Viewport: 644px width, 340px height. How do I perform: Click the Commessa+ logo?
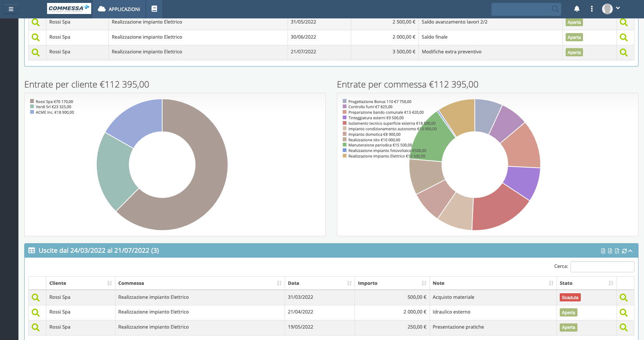[x=69, y=8]
